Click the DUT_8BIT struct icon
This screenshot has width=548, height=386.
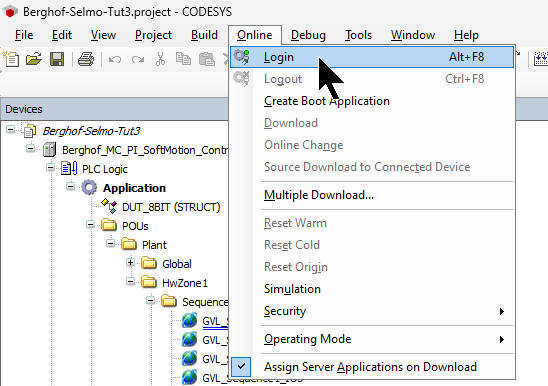point(109,206)
